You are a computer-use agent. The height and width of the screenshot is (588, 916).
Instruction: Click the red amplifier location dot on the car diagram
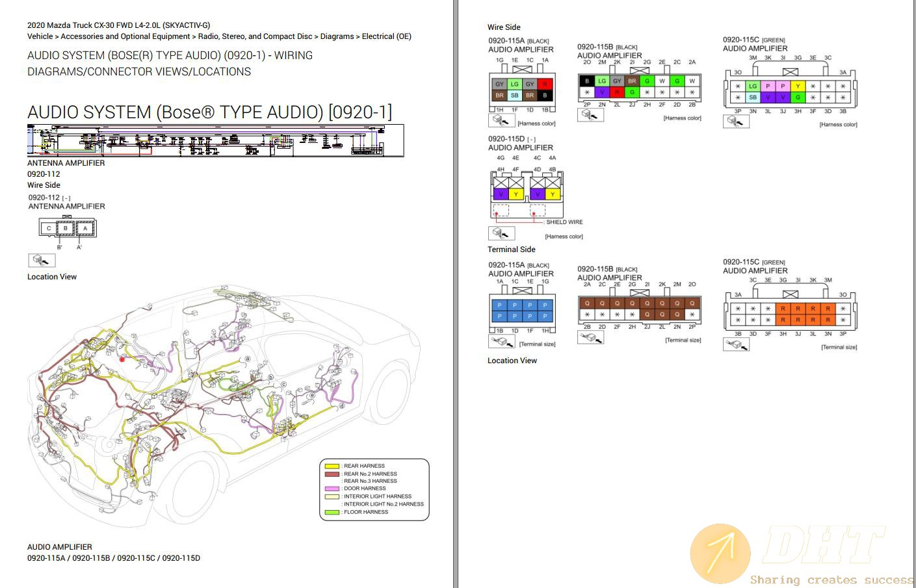coord(122,359)
